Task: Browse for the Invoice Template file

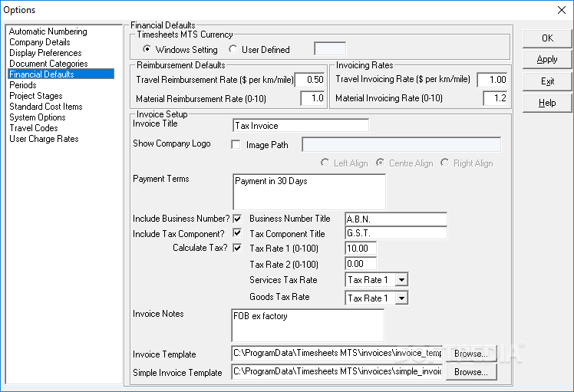Action: point(471,353)
